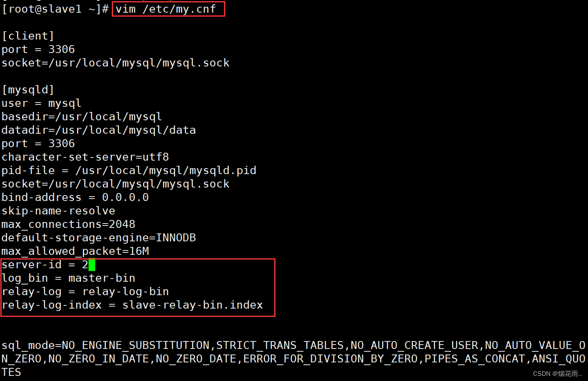The height and width of the screenshot is (381, 588).
Task: Click the green vim cursor block after server-id
Action: (92, 265)
